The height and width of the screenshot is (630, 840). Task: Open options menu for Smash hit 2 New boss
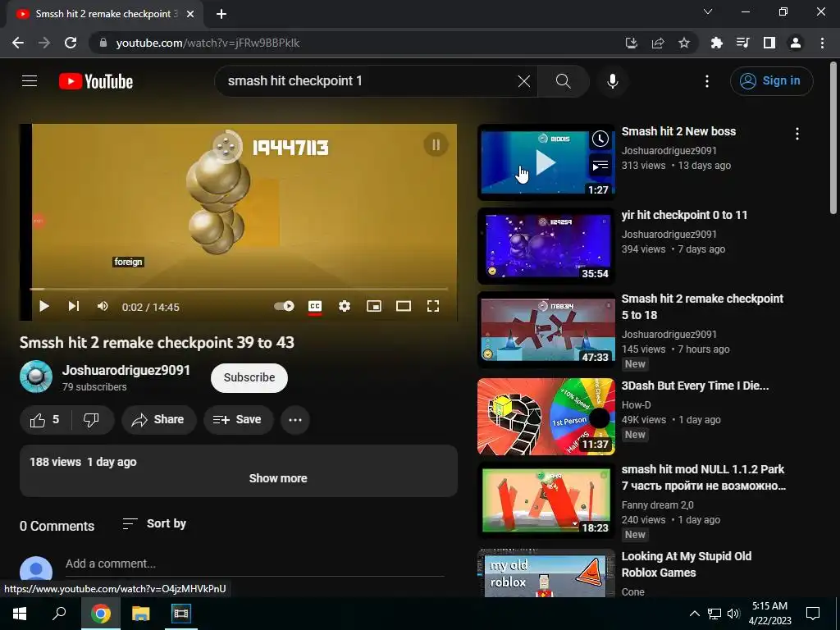point(797,134)
